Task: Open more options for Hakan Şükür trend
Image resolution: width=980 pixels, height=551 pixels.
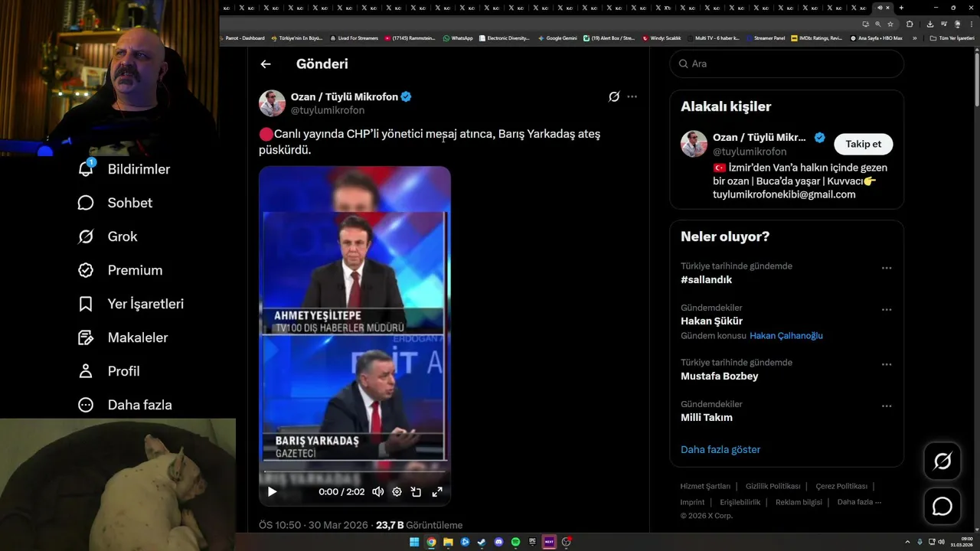Action: (887, 310)
